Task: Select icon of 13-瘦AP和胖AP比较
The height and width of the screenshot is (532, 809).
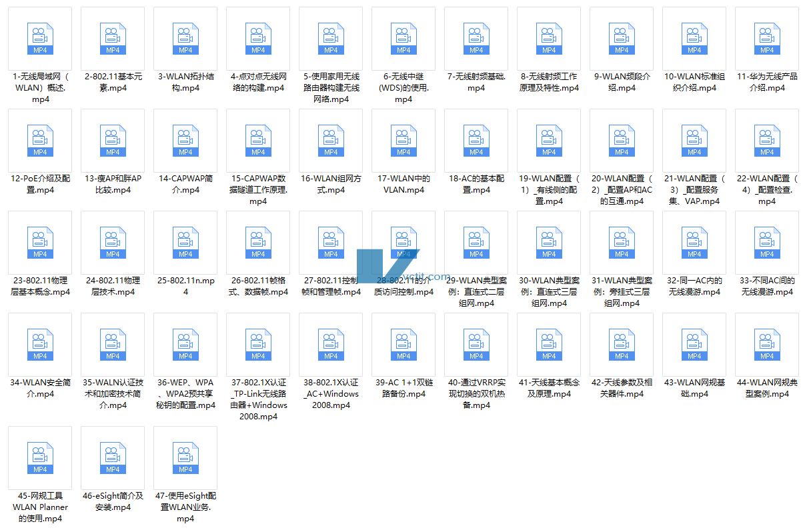Action: 113,141
